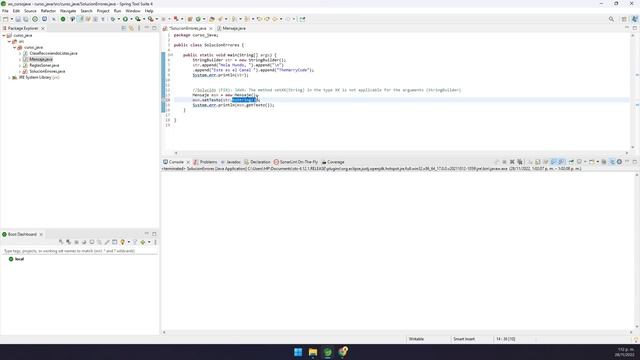Expand the ClaseReconociendoListas.java node
This screenshot has height=360, width=640.
20,53
